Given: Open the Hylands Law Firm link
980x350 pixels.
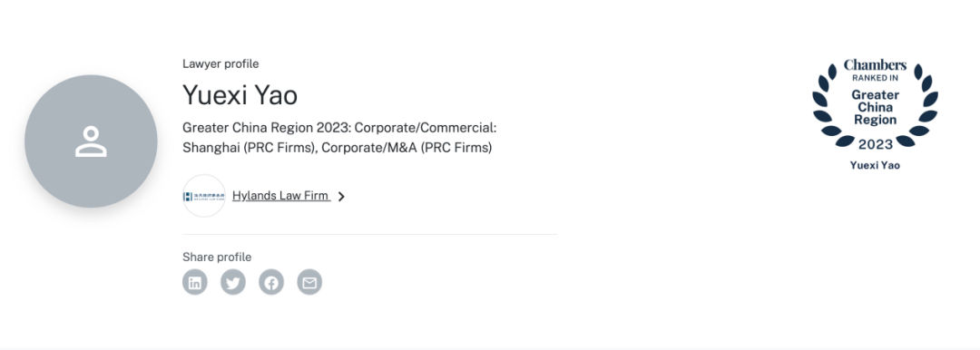Looking at the screenshot, I should [x=281, y=196].
